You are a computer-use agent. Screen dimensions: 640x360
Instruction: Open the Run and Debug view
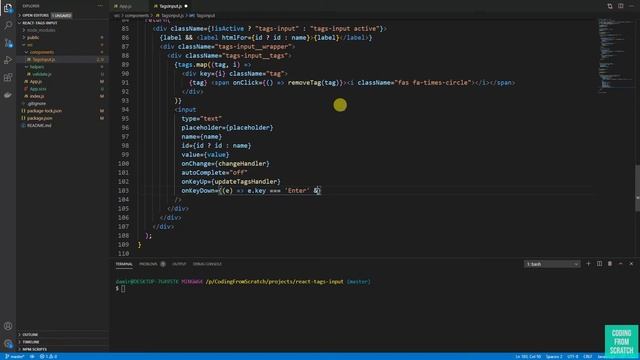8,60
